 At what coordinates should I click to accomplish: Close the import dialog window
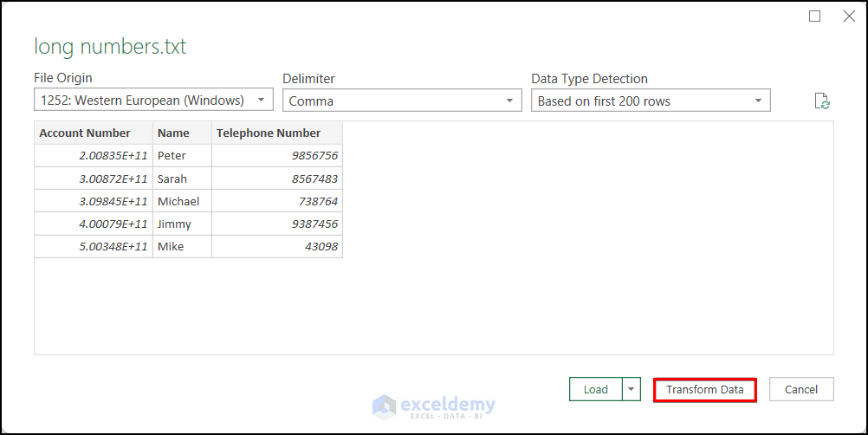pos(849,16)
